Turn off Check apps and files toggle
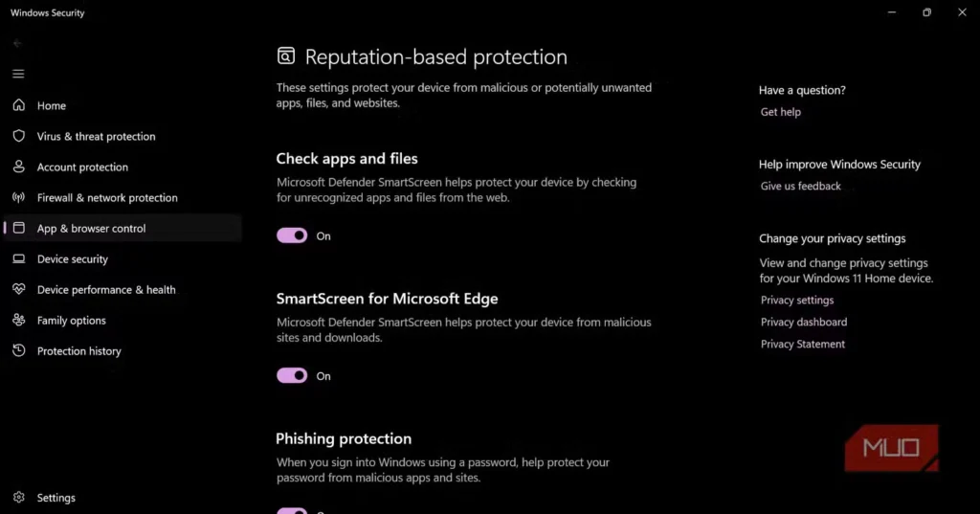The image size is (980, 514). tap(292, 235)
